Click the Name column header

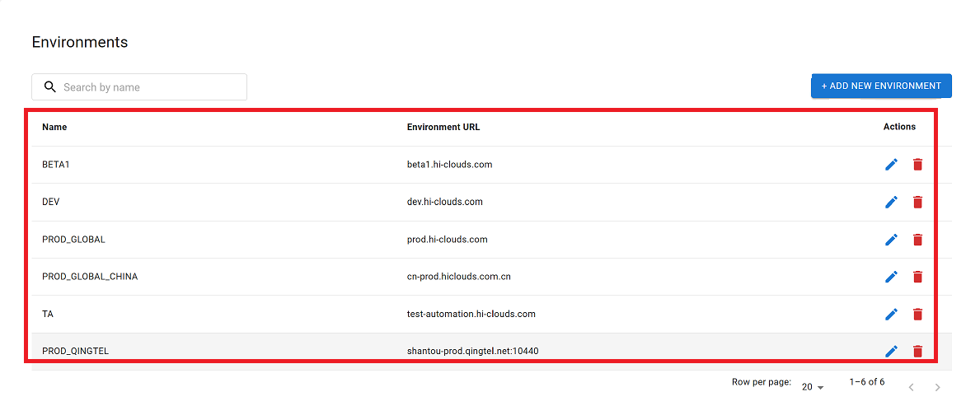(x=54, y=127)
